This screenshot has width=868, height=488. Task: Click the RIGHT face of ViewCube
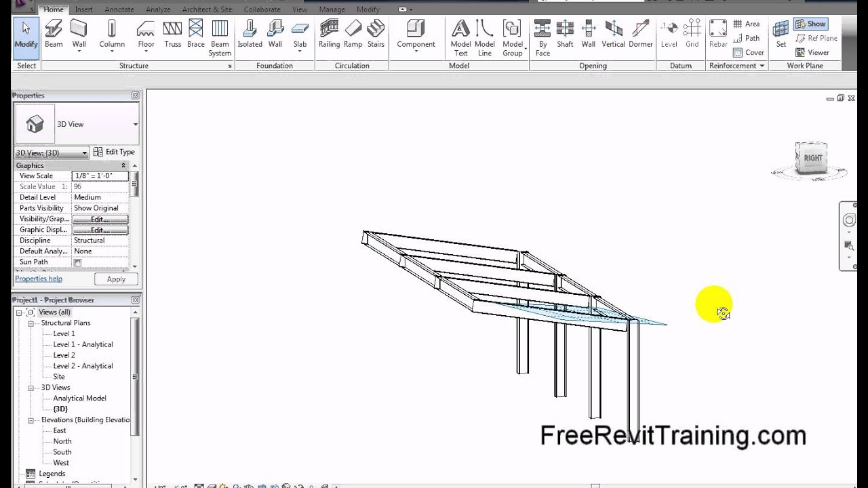pos(812,158)
